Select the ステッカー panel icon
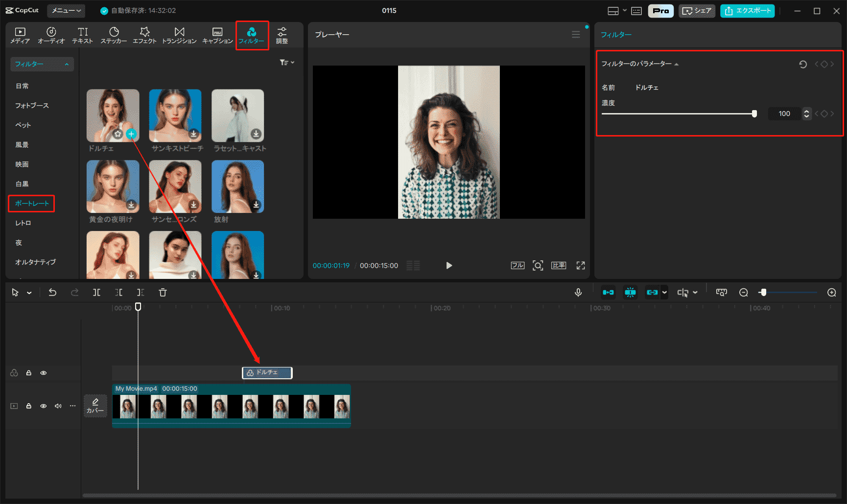The width and height of the screenshot is (847, 504). pos(114,35)
